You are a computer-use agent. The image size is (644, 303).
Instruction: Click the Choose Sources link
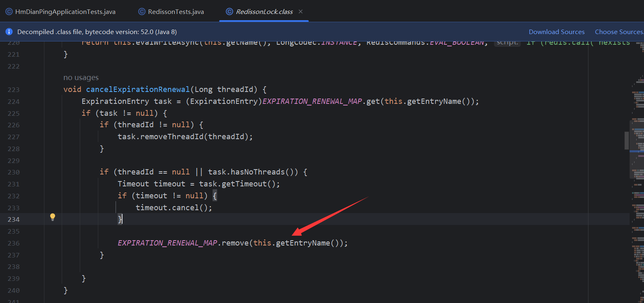coord(619,32)
